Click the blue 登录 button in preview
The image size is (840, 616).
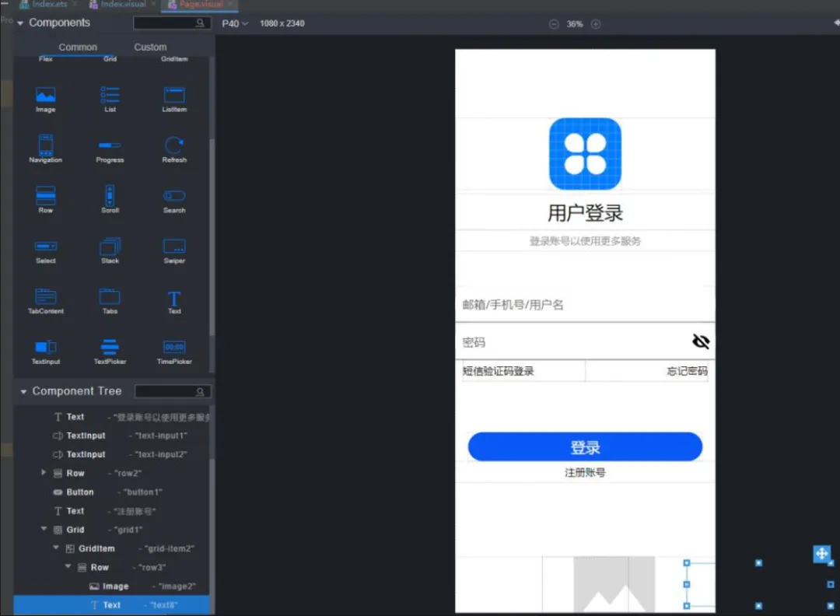tap(585, 446)
